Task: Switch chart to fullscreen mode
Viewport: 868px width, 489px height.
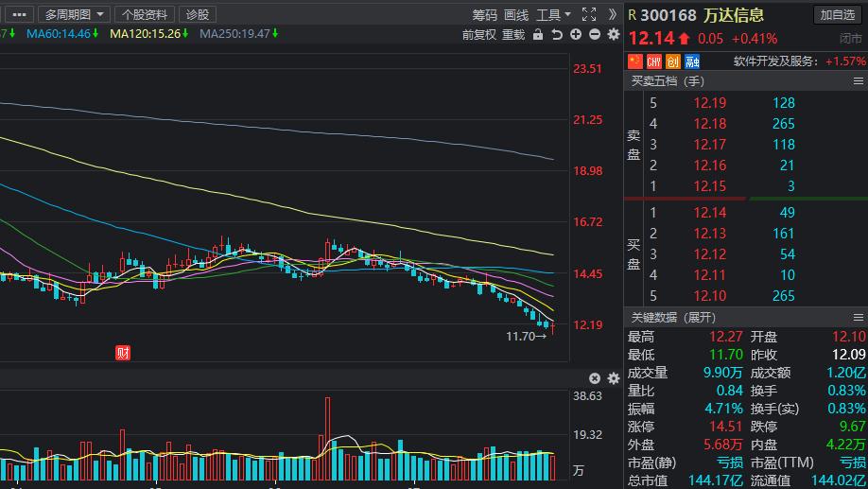Action: coord(589,14)
